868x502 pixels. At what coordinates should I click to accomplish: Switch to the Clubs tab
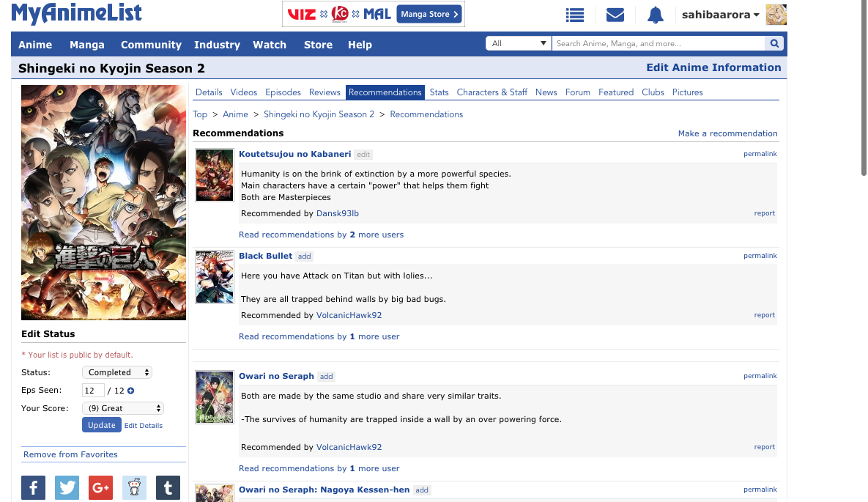click(653, 92)
